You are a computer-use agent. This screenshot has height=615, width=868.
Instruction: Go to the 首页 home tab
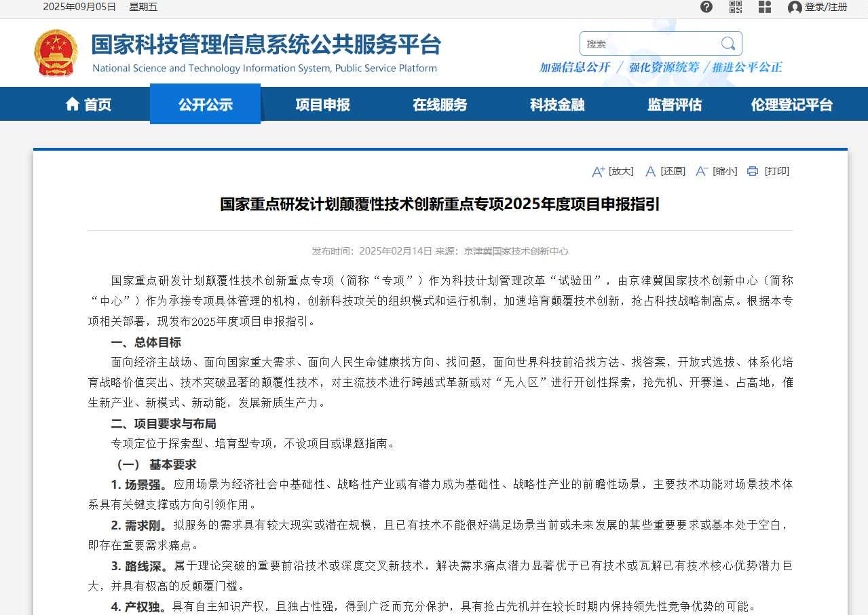[x=88, y=105]
